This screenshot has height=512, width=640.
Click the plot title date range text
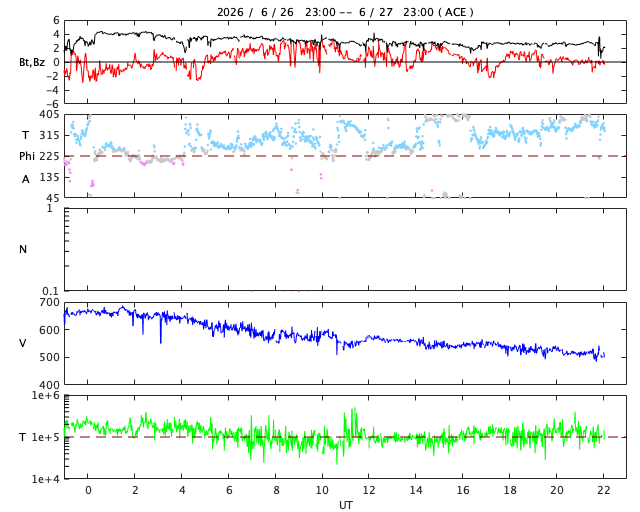[345, 12]
